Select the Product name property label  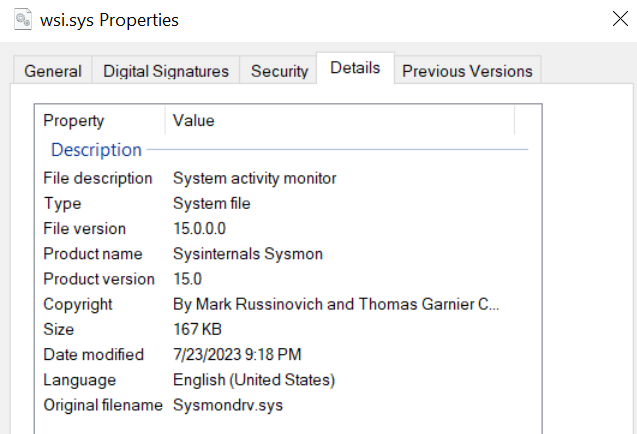click(x=93, y=254)
